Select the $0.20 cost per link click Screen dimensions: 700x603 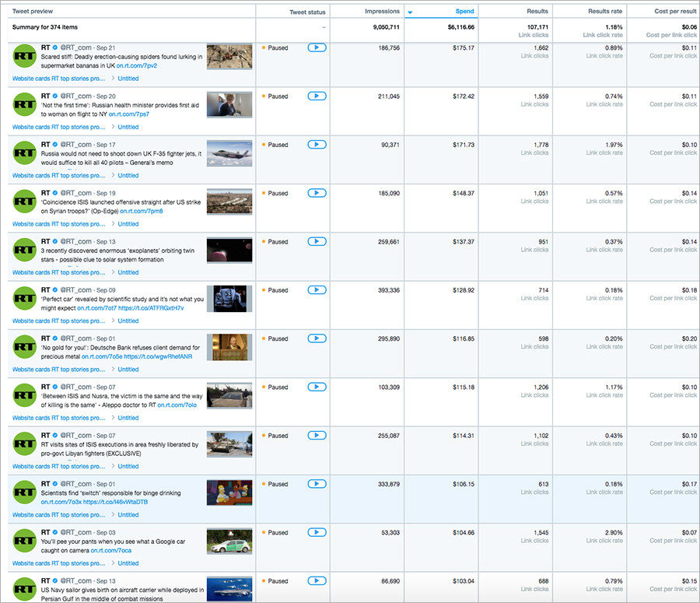click(x=689, y=339)
